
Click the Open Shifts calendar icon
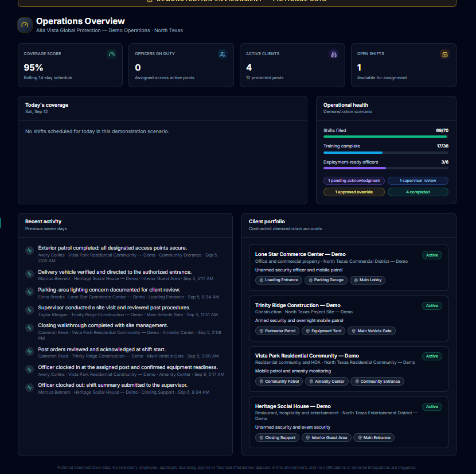pyautogui.click(x=444, y=55)
